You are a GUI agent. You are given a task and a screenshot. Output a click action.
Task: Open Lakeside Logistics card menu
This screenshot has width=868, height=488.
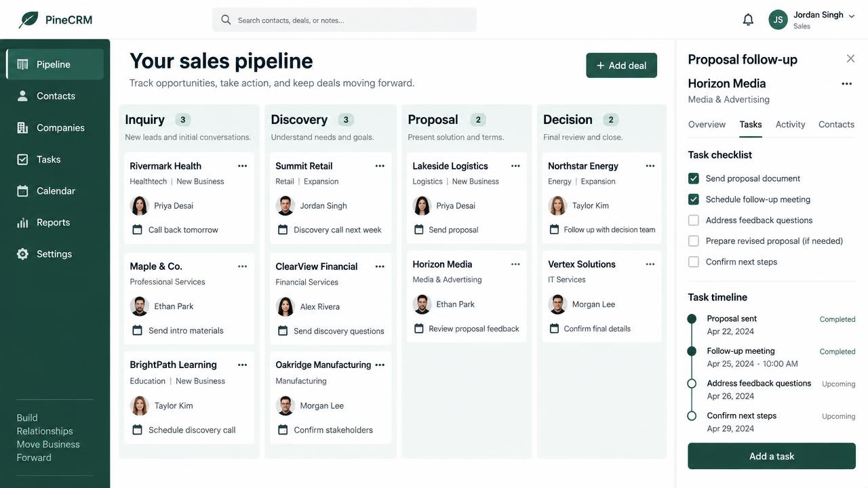tap(515, 166)
